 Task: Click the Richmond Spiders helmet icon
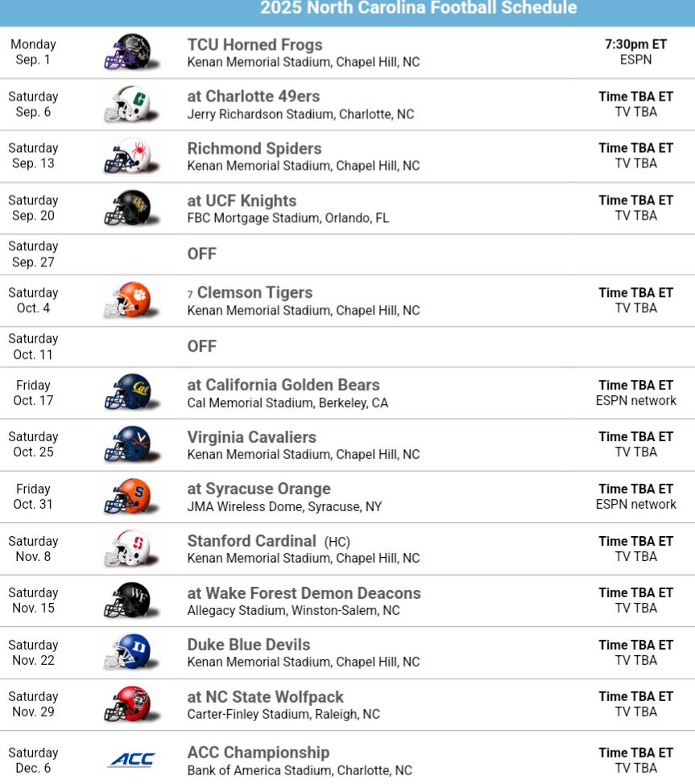coord(127,156)
